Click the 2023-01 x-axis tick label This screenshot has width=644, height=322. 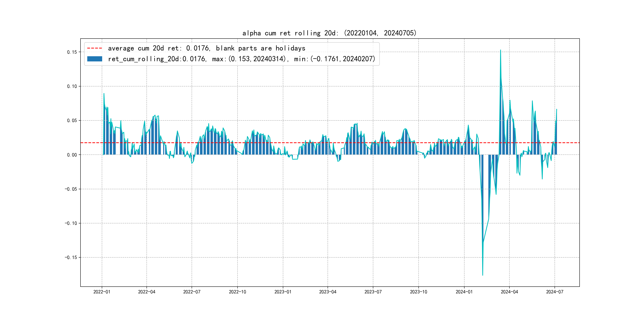[x=283, y=292]
